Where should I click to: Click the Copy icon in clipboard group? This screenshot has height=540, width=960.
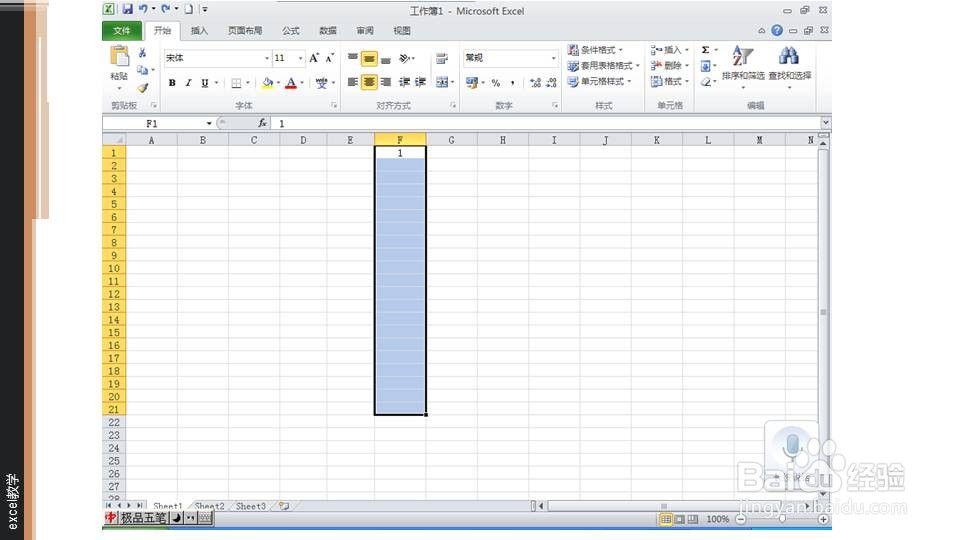pyautogui.click(x=142, y=70)
